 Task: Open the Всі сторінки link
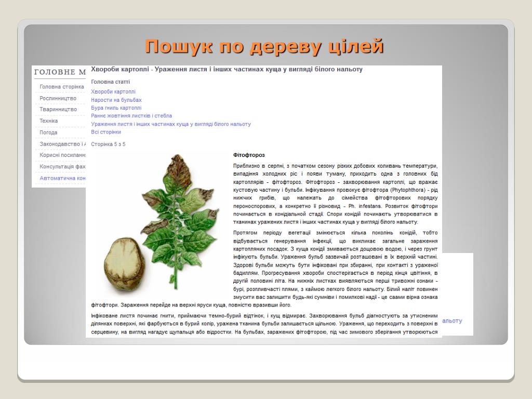click(x=106, y=132)
